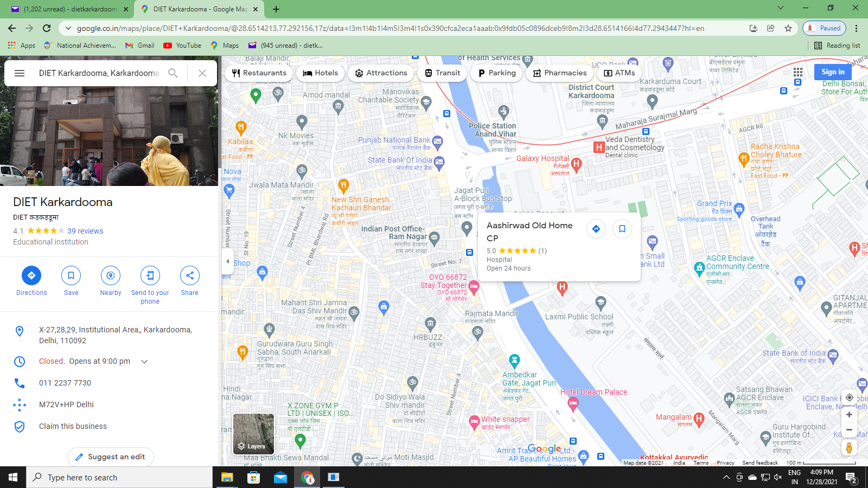Open Mail app from taskbar
This screenshot has height=488, width=868.
pyautogui.click(x=280, y=477)
